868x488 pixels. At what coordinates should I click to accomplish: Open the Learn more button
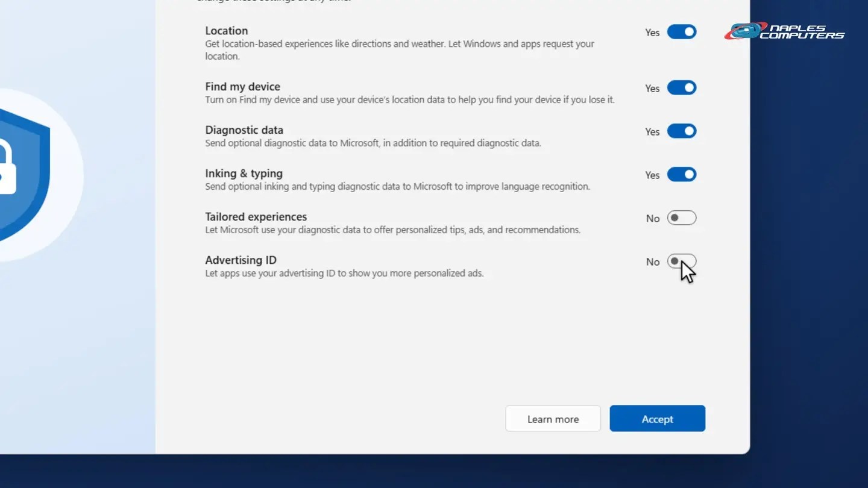(x=553, y=419)
